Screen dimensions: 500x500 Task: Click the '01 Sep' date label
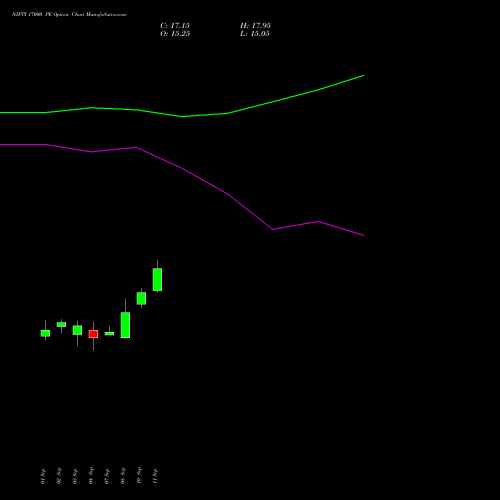point(43,476)
